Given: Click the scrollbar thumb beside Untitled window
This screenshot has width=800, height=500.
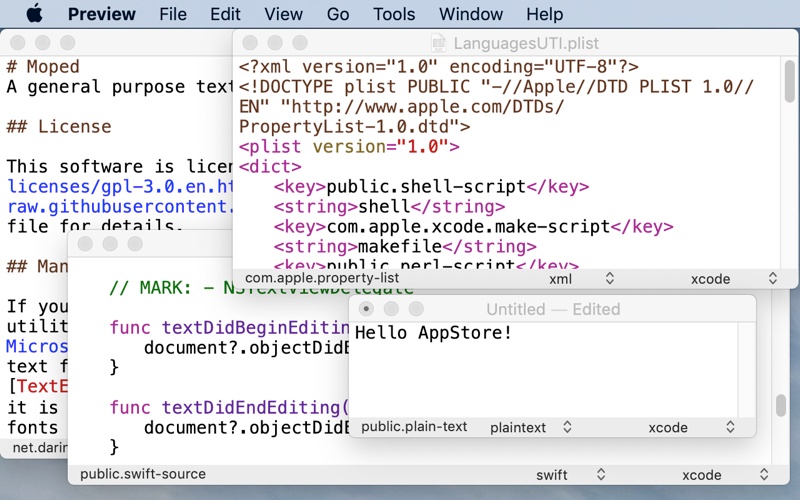Looking at the screenshot, I should tap(781, 405).
